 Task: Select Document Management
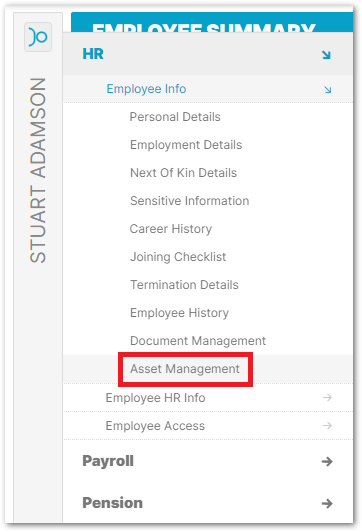[x=198, y=341]
